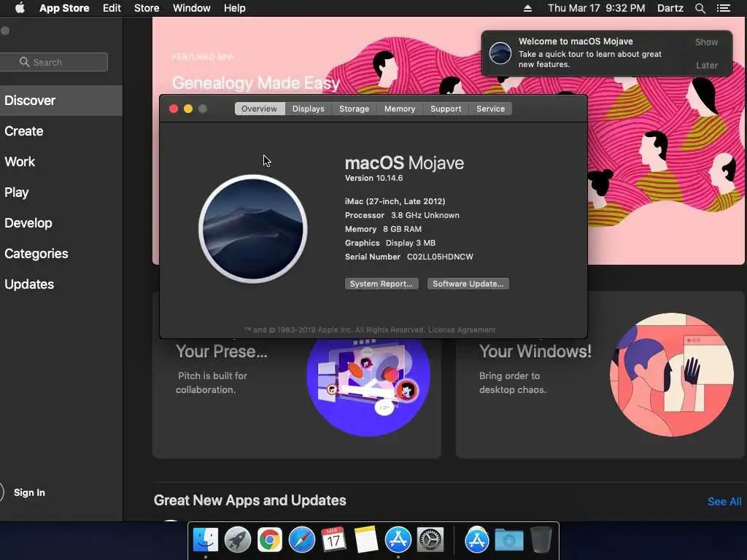The image size is (747, 560).
Task: Click the macOS Mojave logo image
Action: (253, 228)
